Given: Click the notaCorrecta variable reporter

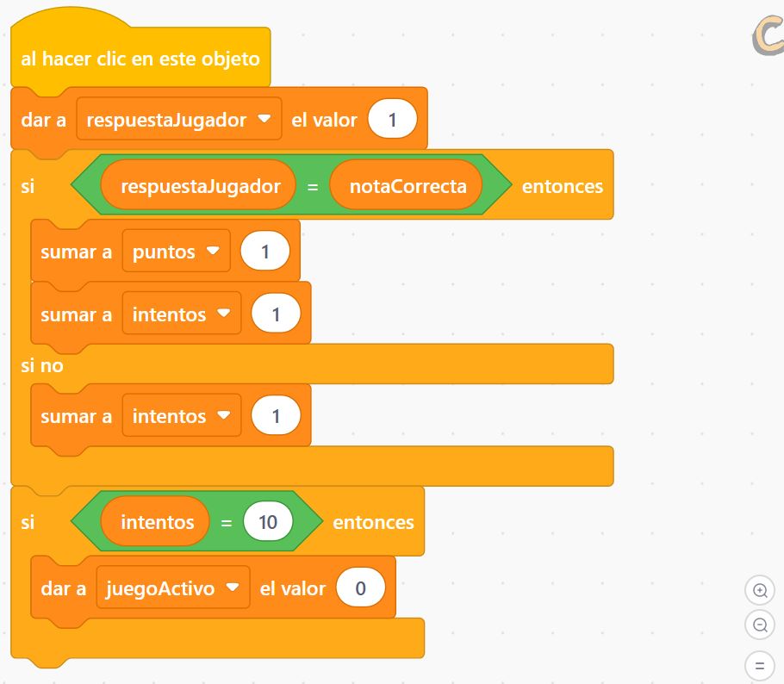Looking at the screenshot, I should 408,186.
